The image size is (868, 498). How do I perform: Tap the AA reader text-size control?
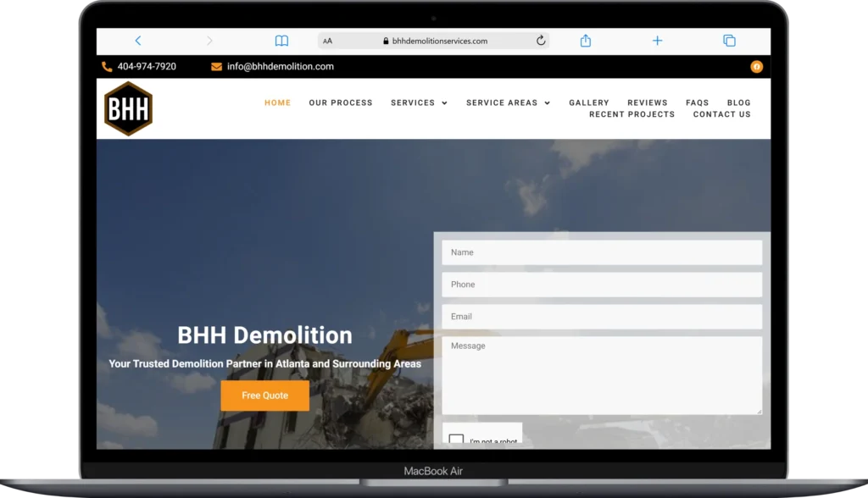[x=328, y=41]
